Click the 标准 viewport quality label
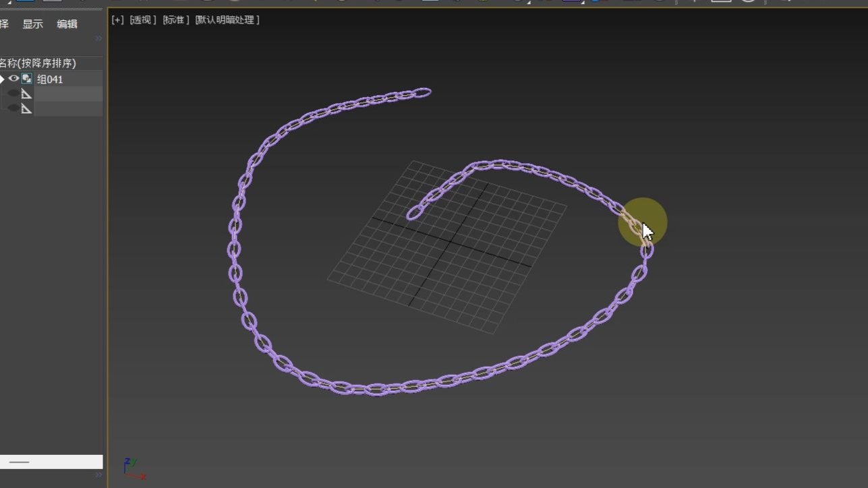 [x=175, y=20]
